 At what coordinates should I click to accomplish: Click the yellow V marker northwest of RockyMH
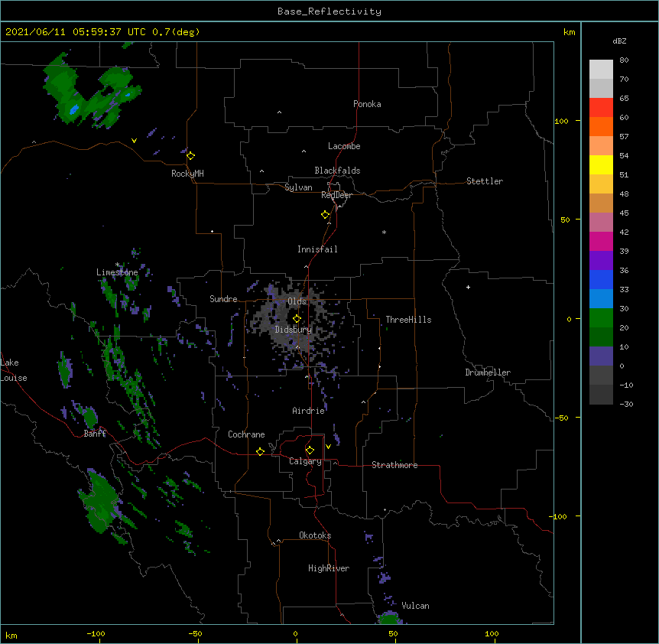(x=134, y=141)
